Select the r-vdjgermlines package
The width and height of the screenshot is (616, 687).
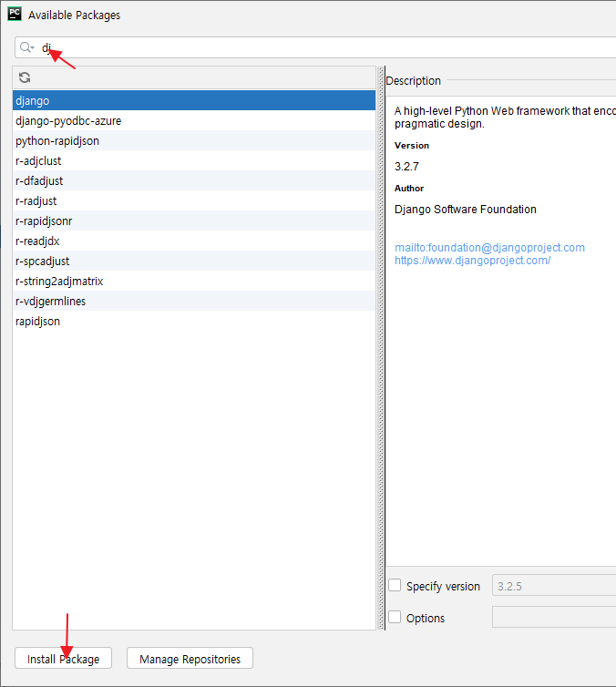[194, 301]
